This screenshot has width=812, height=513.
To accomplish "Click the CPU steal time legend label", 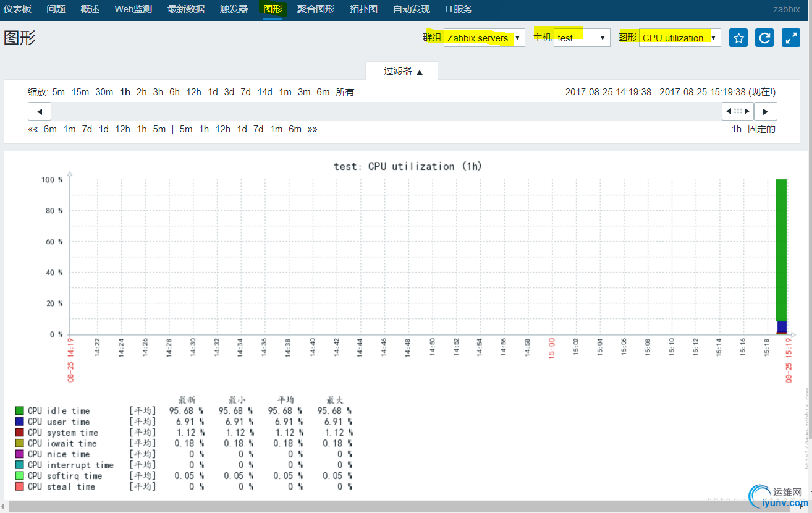I will pos(61,487).
